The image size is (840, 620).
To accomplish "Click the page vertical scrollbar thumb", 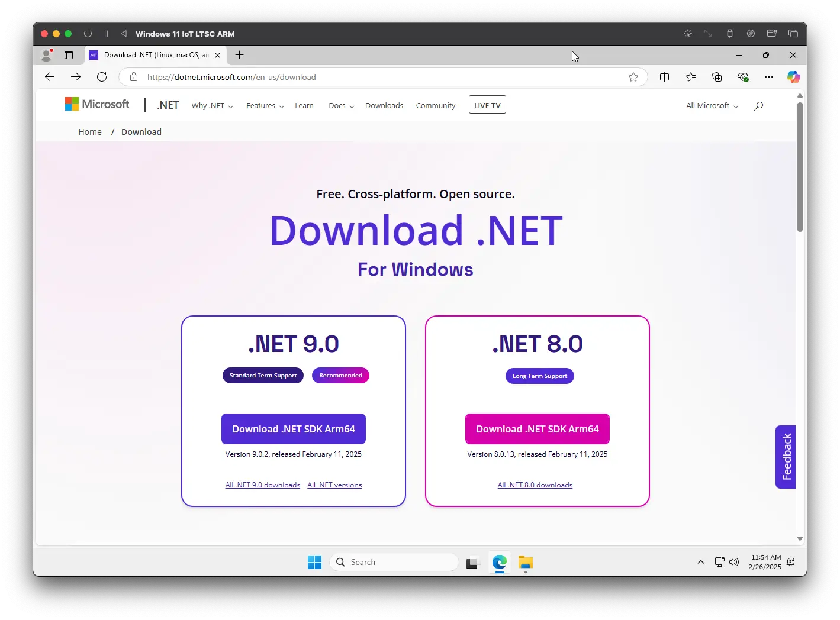I will [x=800, y=166].
